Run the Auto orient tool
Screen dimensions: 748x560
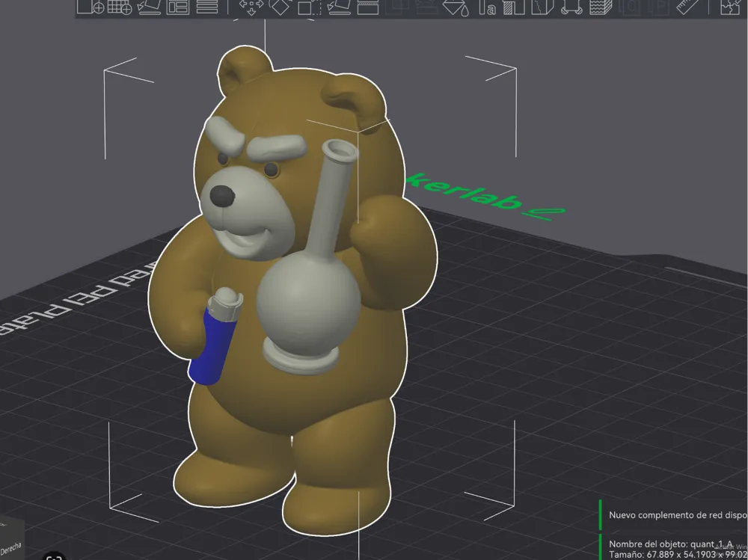click(149, 7)
